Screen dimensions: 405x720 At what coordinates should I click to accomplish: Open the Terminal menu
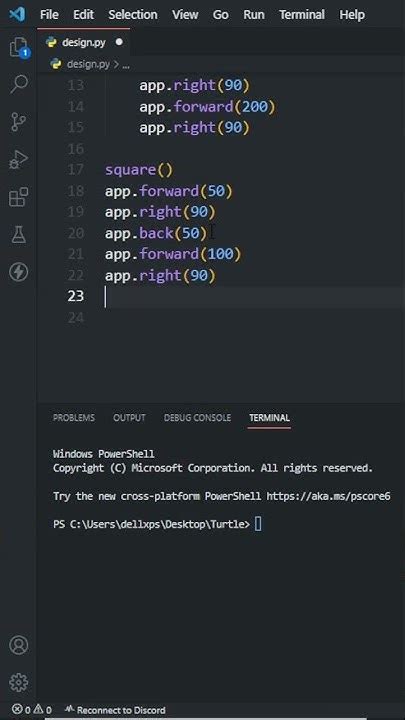[302, 15]
